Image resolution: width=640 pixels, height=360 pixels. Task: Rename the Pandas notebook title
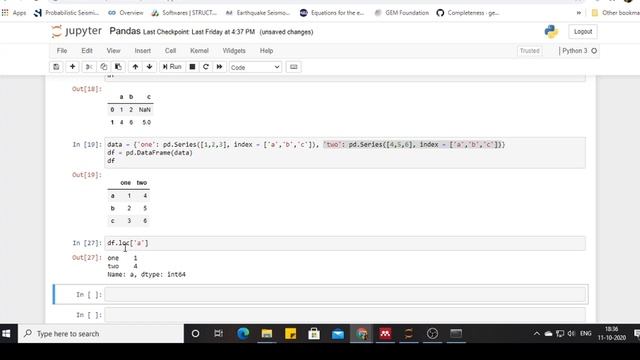point(125,31)
